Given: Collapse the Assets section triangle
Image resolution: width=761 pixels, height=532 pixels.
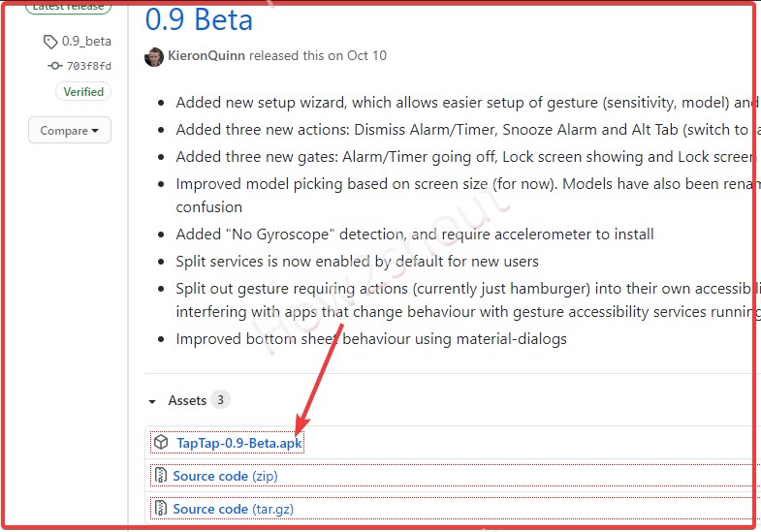Looking at the screenshot, I should (152, 401).
